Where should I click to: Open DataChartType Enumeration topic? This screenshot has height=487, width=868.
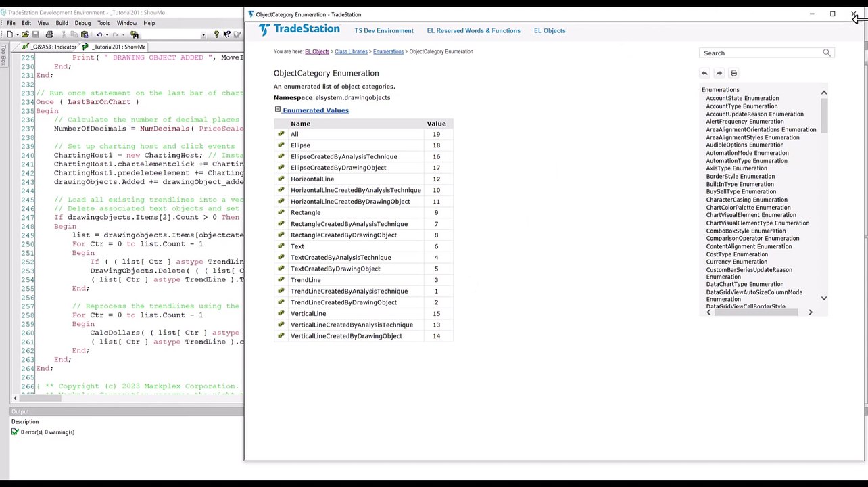pos(745,284)
